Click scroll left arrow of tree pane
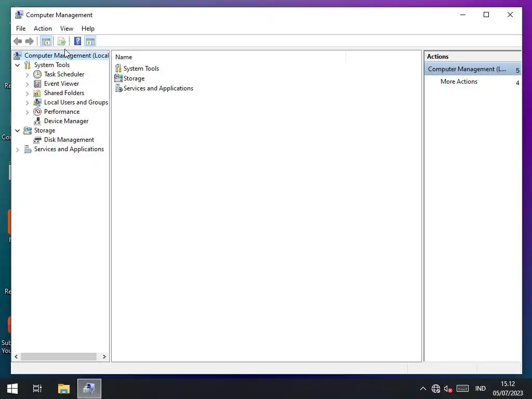532x399 pixels. coord(16,356)
